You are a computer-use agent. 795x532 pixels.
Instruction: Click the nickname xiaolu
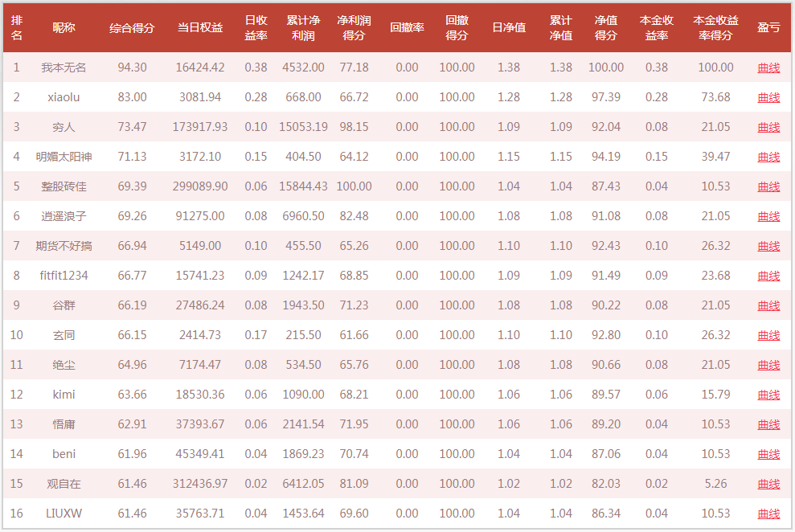pos(64,97)
